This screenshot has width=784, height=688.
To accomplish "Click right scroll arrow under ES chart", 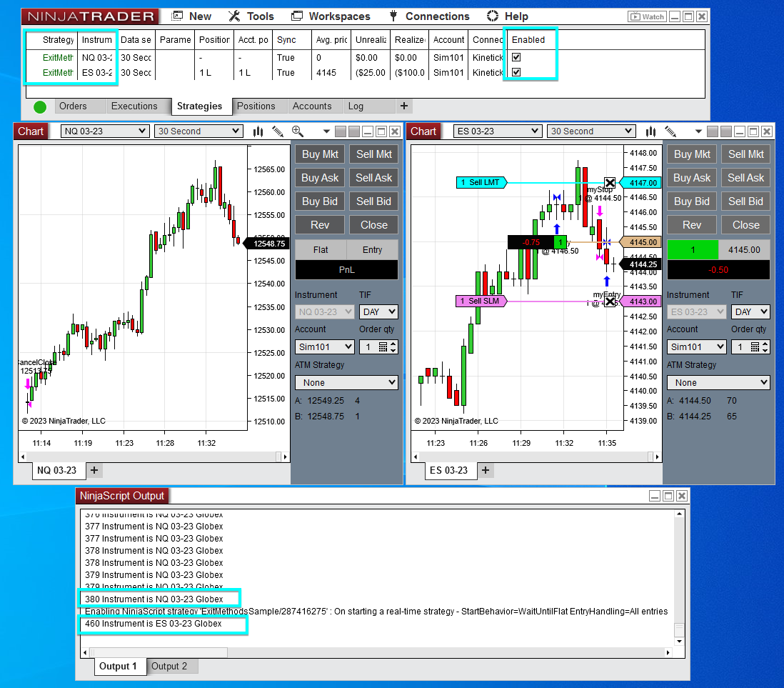I will 657,457.
